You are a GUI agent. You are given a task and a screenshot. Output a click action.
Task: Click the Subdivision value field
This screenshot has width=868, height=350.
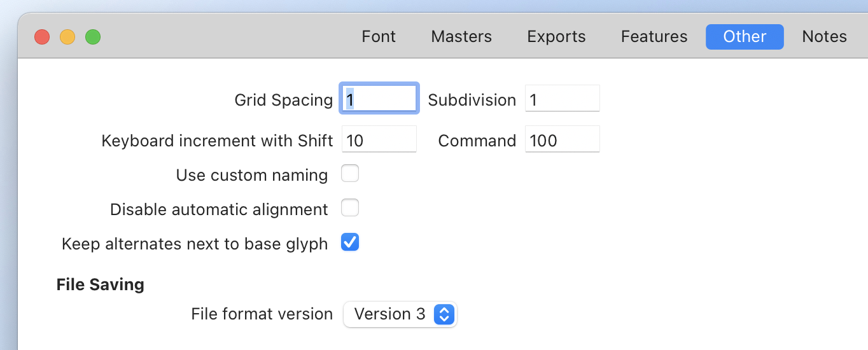(x=562, y=99)
